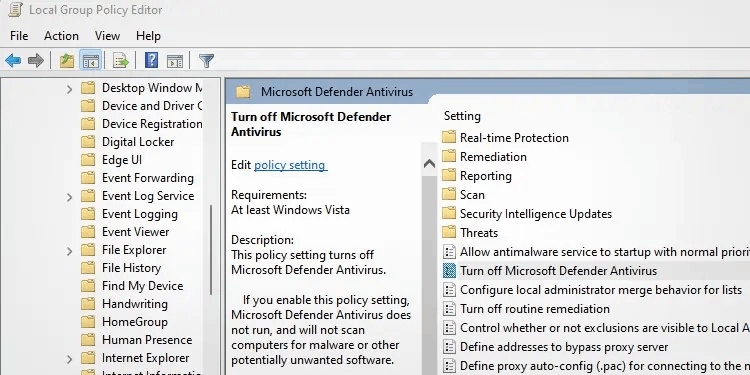
Task: Click the Export List toolbar icon
Action: tap(121, 61)
